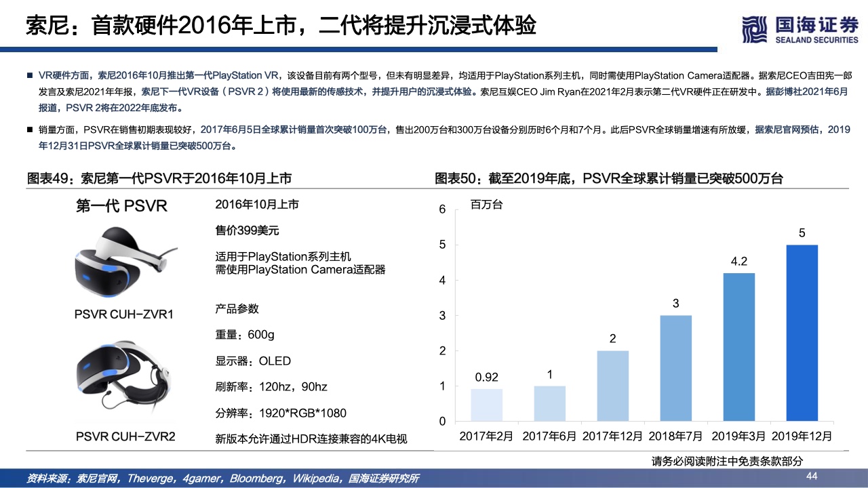This screenshot has height=488, width=868.
Task: Select the 2017年12月 bar in the chart
Action: point(613,386)
